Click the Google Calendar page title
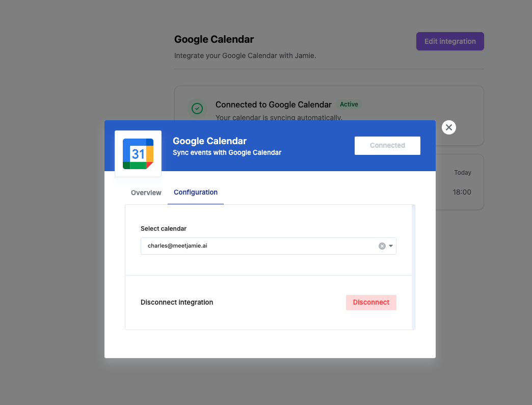Screen dimensions: 532x405 click(214, 39)
